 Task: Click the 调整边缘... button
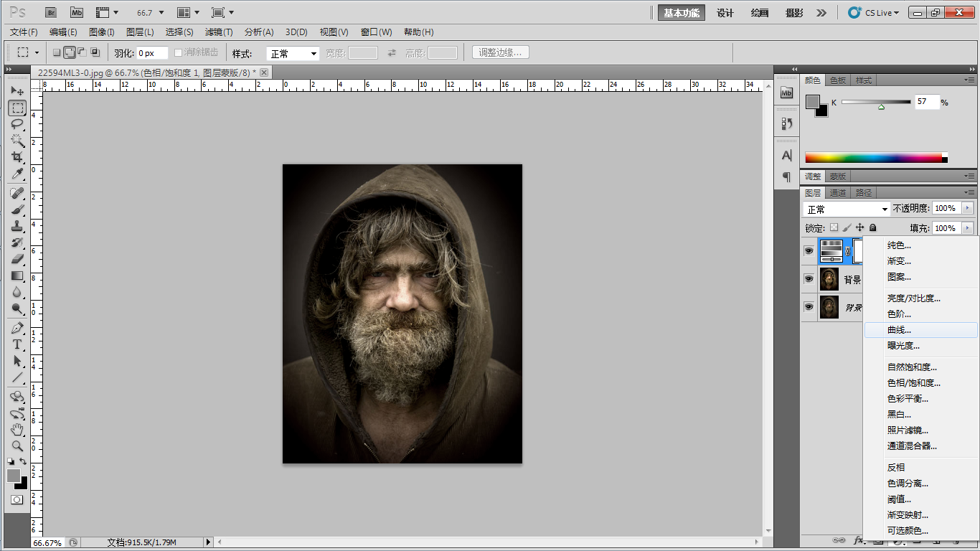pyautogui.click(x=501, y=52)
